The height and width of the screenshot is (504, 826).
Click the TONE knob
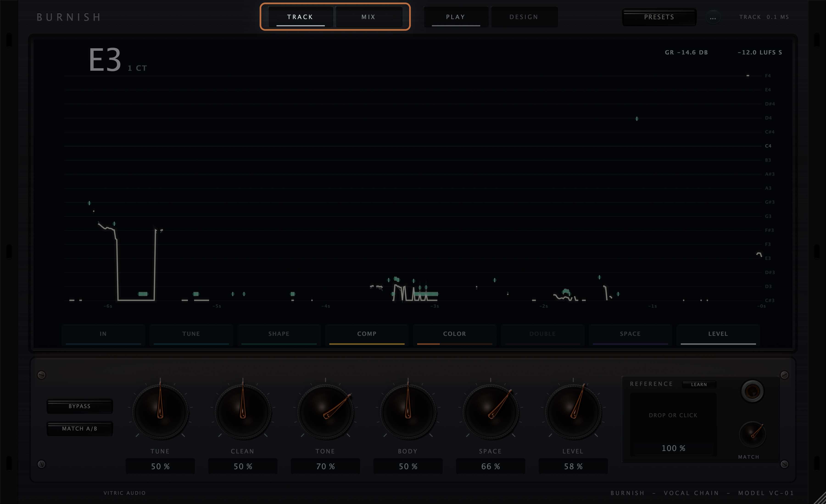325,412
